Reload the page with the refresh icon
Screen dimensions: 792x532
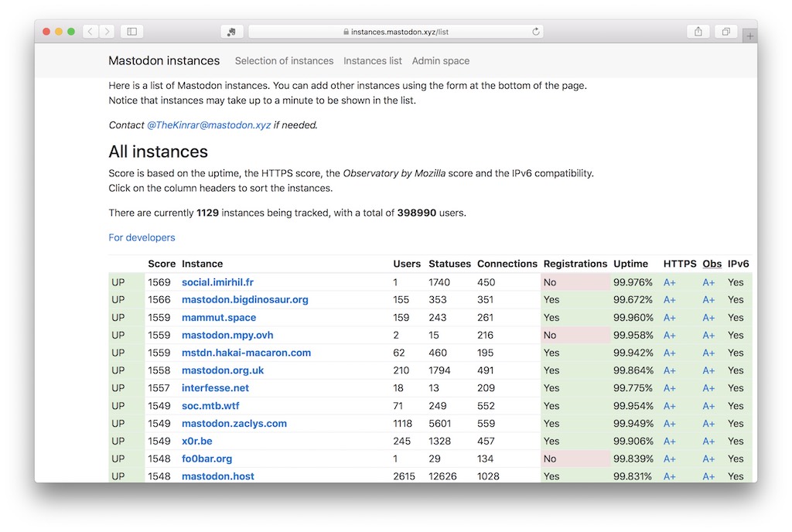coord(535,32)
